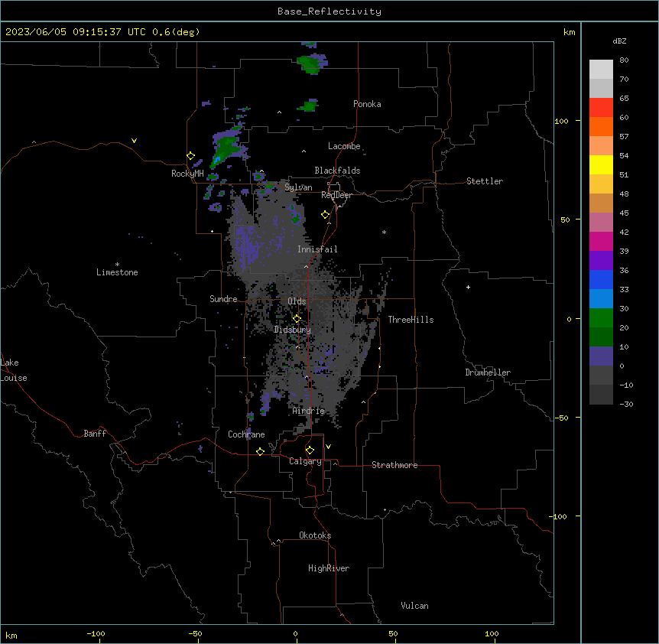Click the 80 value on the dBZ scale
The height and width of the screenshot is (644, 659).
click(624, 60)
